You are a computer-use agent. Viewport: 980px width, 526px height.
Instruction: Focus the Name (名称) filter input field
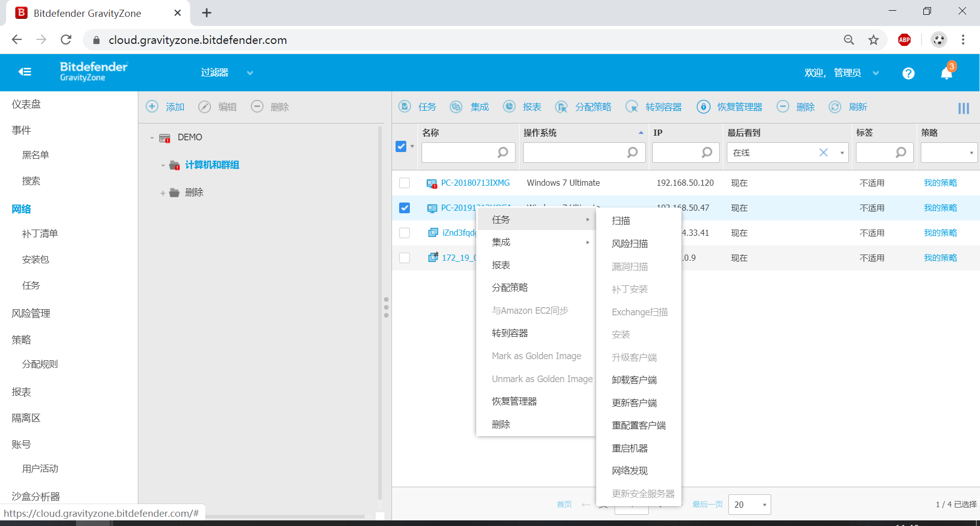point(469,153)
